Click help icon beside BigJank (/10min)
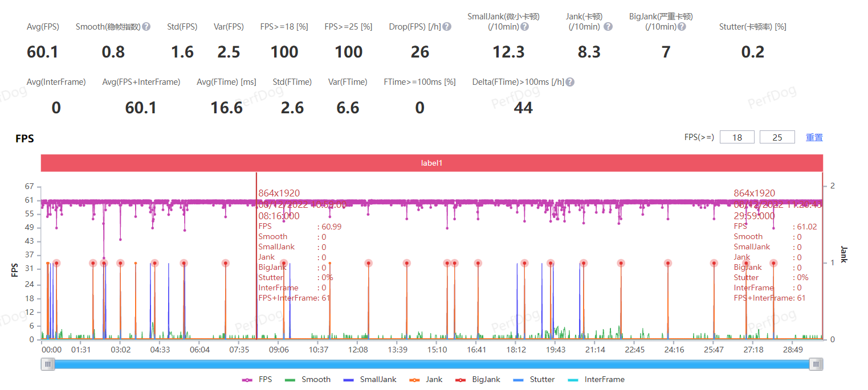Viewport: 868px width, 390px height. click(682, 27)
